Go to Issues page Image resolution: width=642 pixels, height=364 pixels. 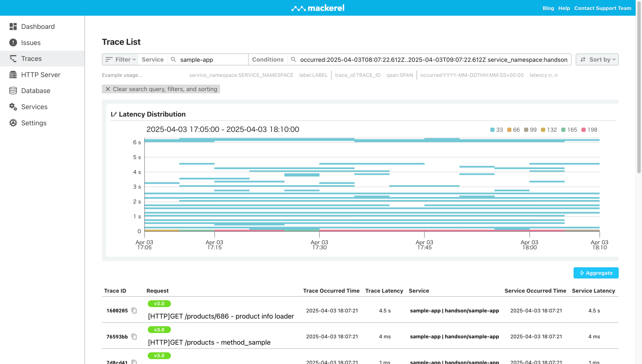pos(31,43)
